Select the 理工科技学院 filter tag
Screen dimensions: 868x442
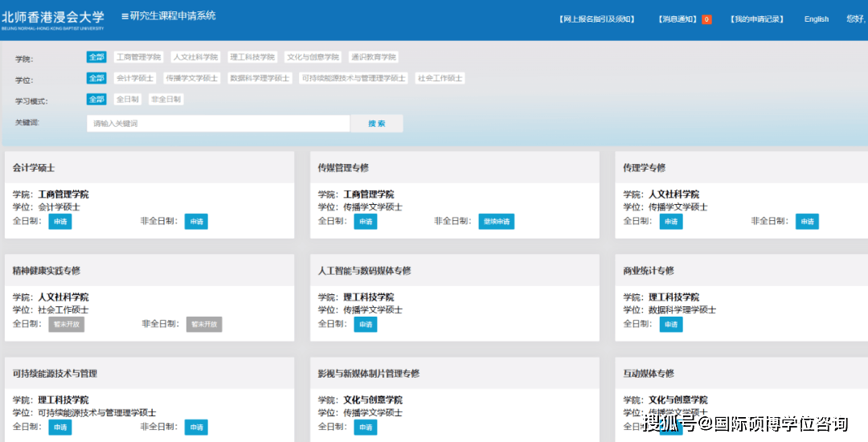point(252,57)
